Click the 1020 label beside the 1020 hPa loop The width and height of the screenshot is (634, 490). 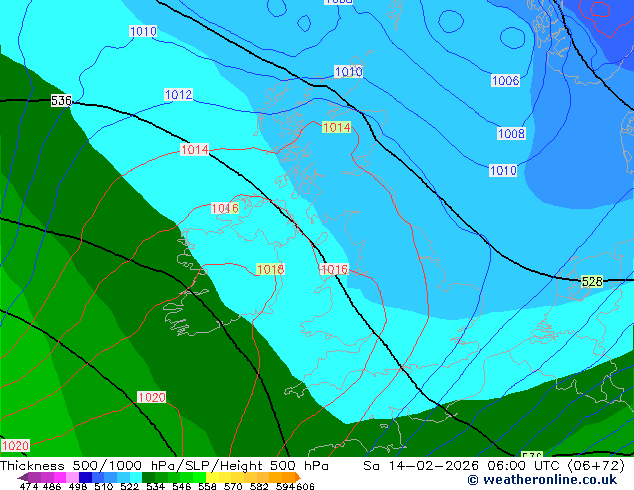[152, 397]
